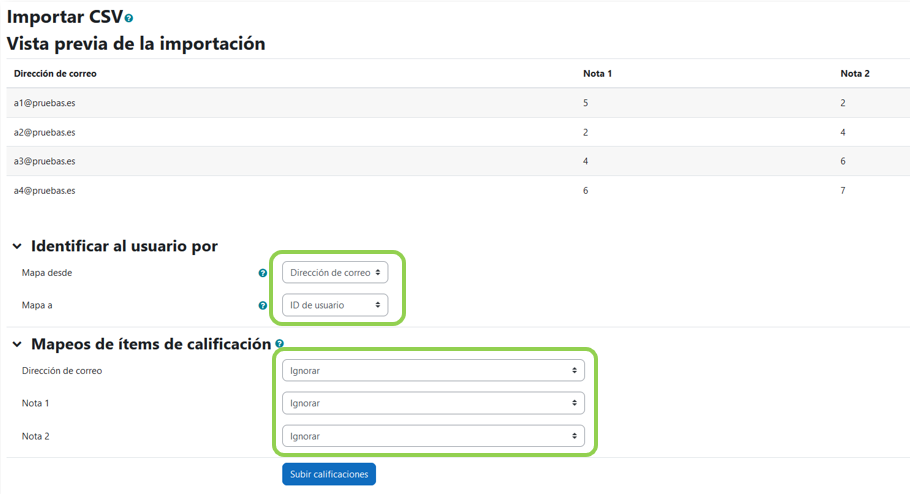Open the Nota 2 mapping dropdown

[433, 436]
